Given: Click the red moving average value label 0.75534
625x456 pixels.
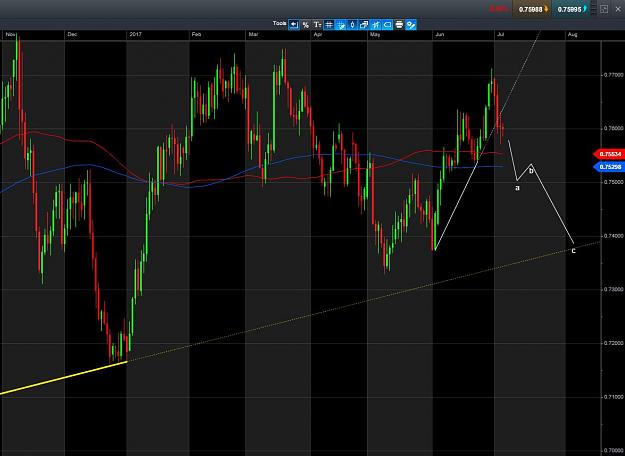Looking at the screenshot, I should pos(609,154).
